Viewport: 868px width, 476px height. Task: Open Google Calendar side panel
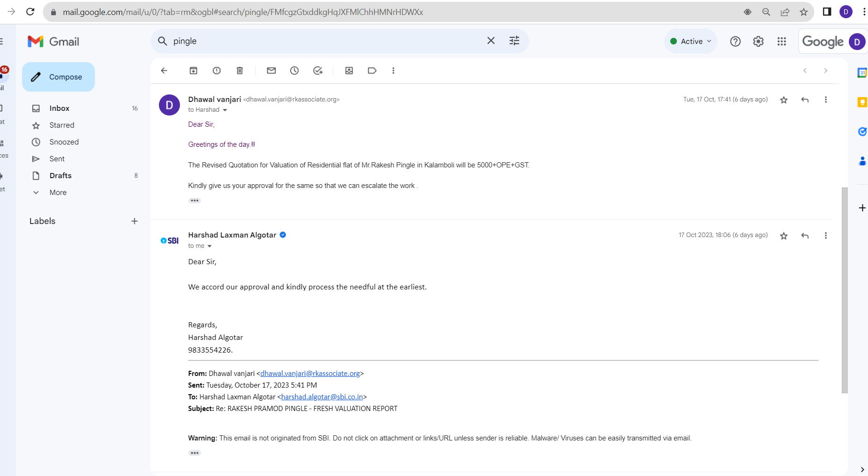point(862,72)
